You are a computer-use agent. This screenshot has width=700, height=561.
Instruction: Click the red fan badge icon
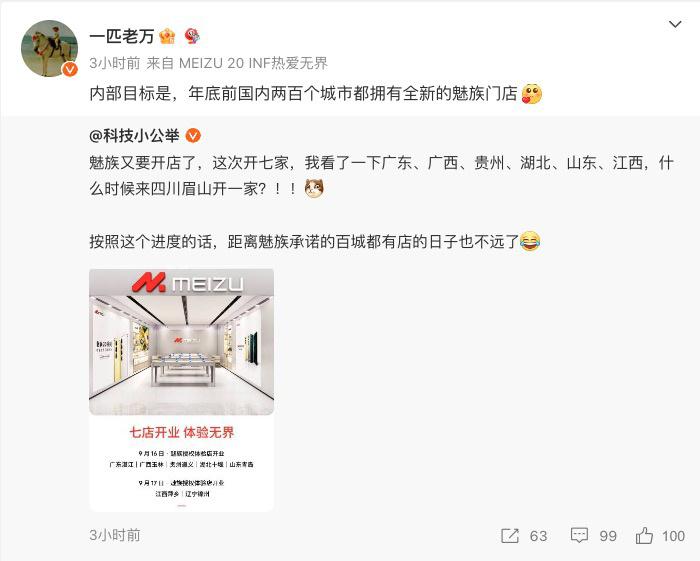point(192,36)
